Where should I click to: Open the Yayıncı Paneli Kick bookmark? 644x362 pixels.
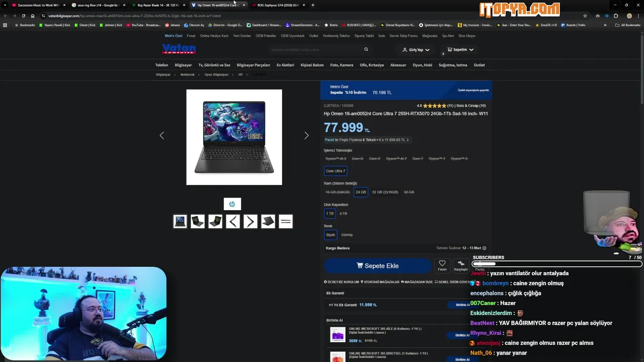coord(55,25)
